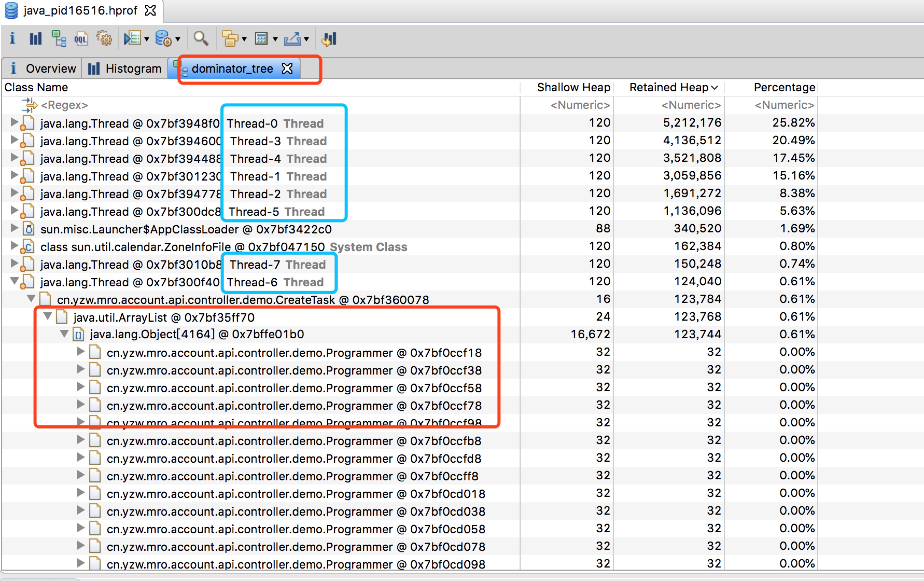The image size is (924, 581).
Task: Click the export results icon
Action: click(292, 39)
